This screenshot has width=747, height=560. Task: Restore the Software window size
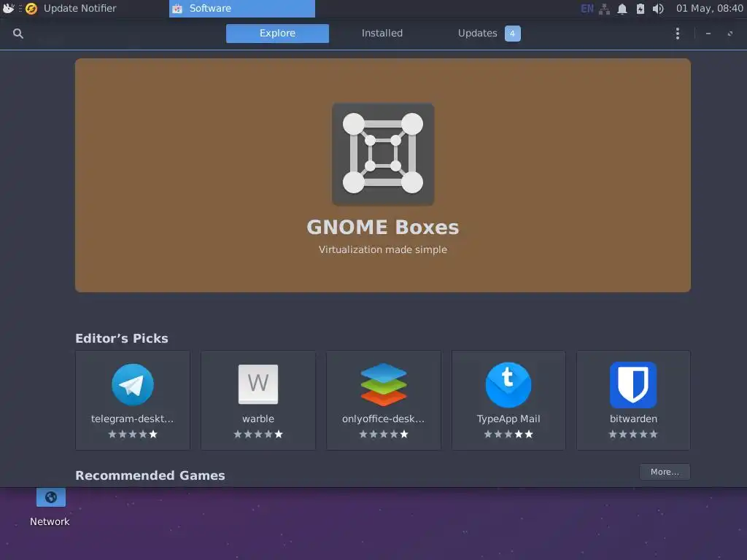(730, 34)
